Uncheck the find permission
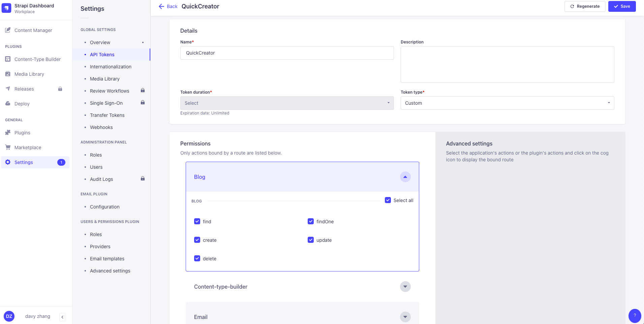 click(197, 221)
